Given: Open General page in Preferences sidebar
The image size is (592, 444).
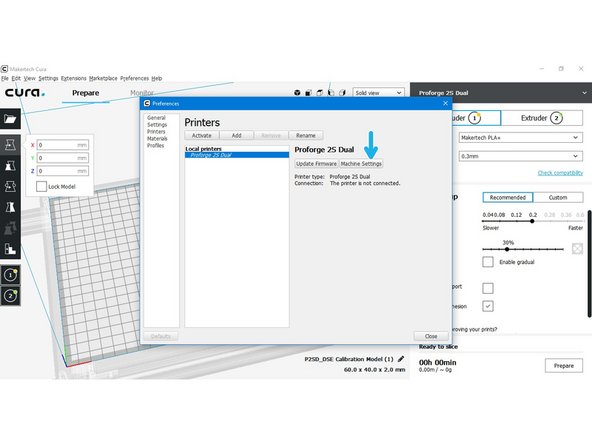Looking at the screenshot, I should point(156,117).
